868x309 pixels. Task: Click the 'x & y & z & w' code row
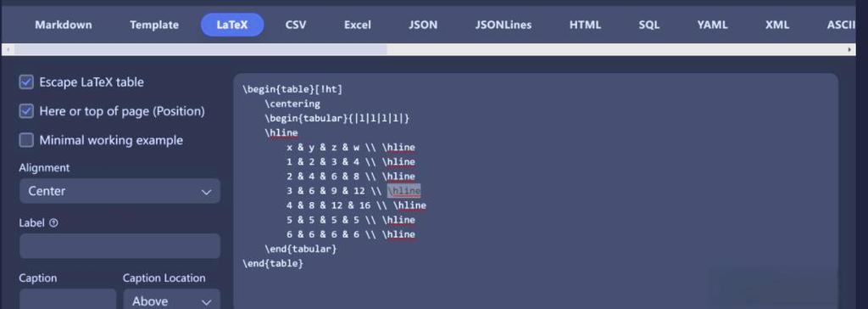pos(351,148)
